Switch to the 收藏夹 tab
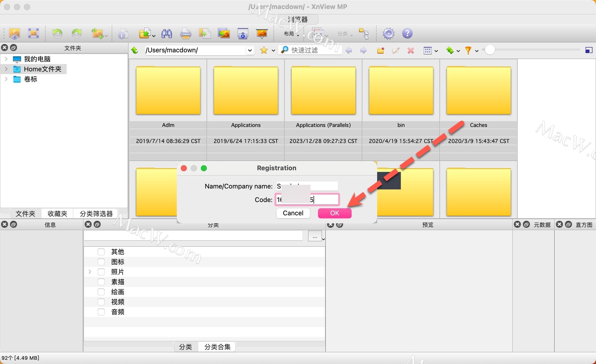Viewport: 596px width, 364px height. (x=57, y=213)
